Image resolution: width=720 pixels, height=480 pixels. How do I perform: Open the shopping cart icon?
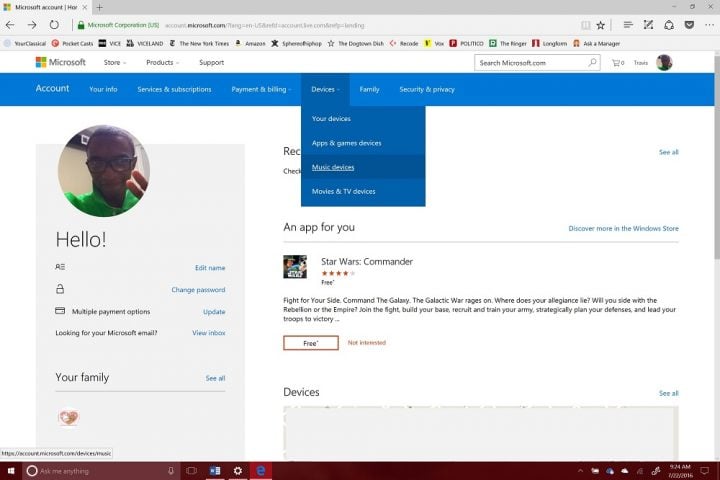(x=618, y=62)
